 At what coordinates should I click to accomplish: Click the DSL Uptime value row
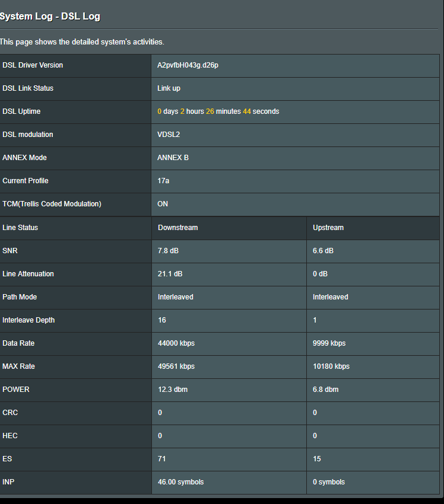pyautogui.click(x=296, y=111)
